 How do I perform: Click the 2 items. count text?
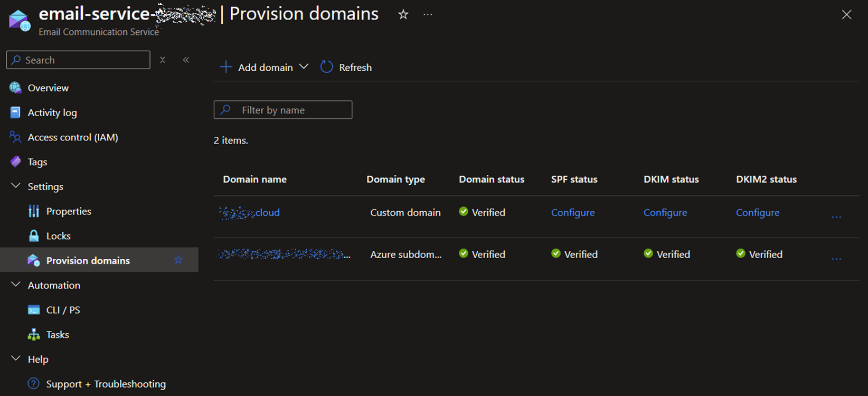point(231,140)
